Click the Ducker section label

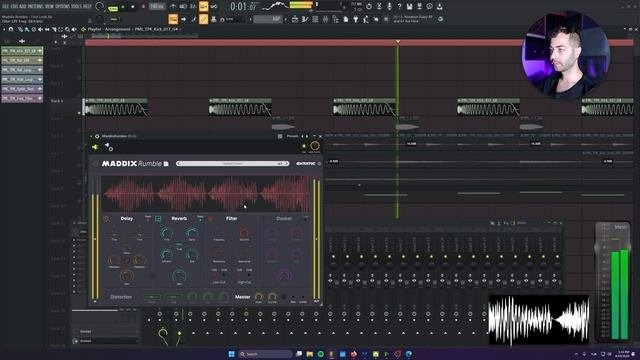tap(284, 219)
